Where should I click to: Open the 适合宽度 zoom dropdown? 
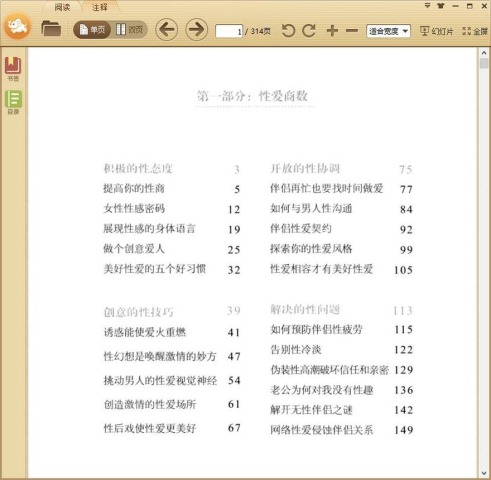pyautogui.click(x=388, y=31)
